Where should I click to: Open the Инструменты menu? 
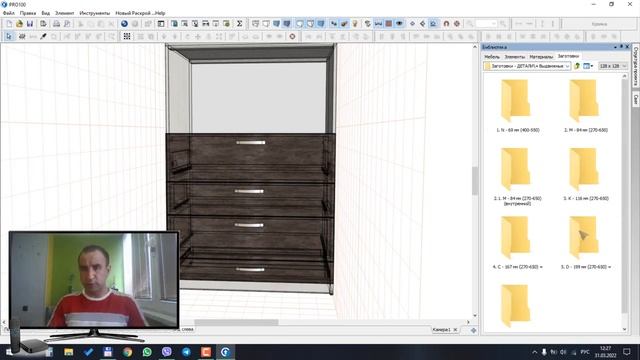[95, 13]
